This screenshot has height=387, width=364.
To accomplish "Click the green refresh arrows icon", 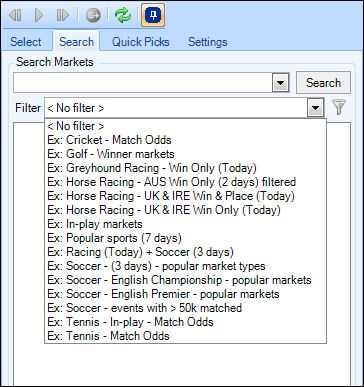I will tap(123, 15).
